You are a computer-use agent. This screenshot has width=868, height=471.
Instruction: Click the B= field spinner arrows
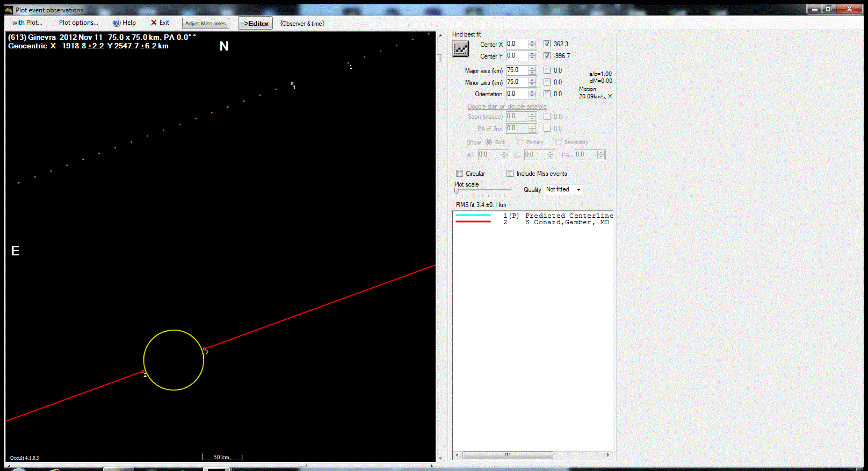click(551, 155)
